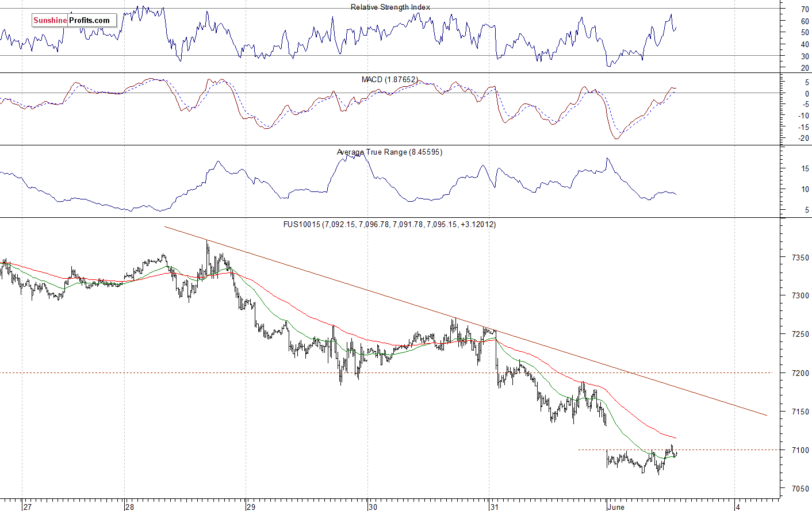Screen dimensions: 812x511
Task: Click the 7350 price axis value
Action: tap(800, 258)
